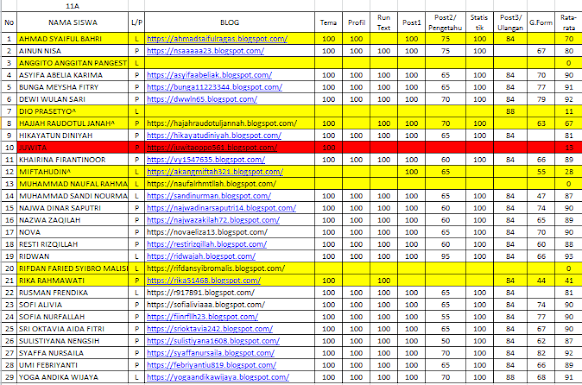Open nsaaaaa23.blogspot.com blog link
This screenshot has width=582, height=385.
pyautogui.click(x=205, y=51)
